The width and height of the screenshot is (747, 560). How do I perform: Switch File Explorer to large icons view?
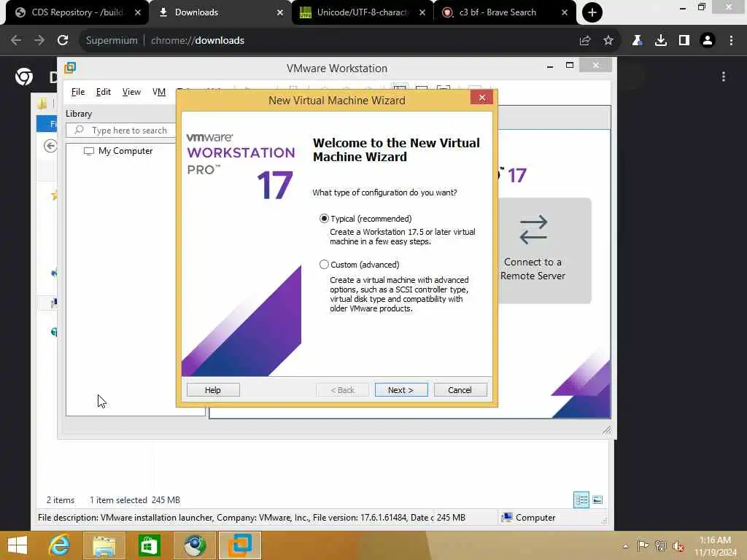(x=597, y=500)
